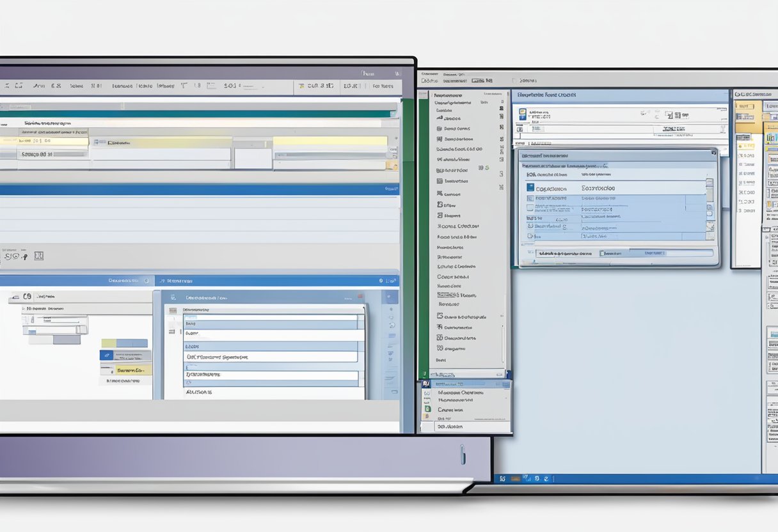Viewport: 778px width, 532px height.
Task: Click the taskbar icon at the bottom of the right monitor
Action: (503, 478)
